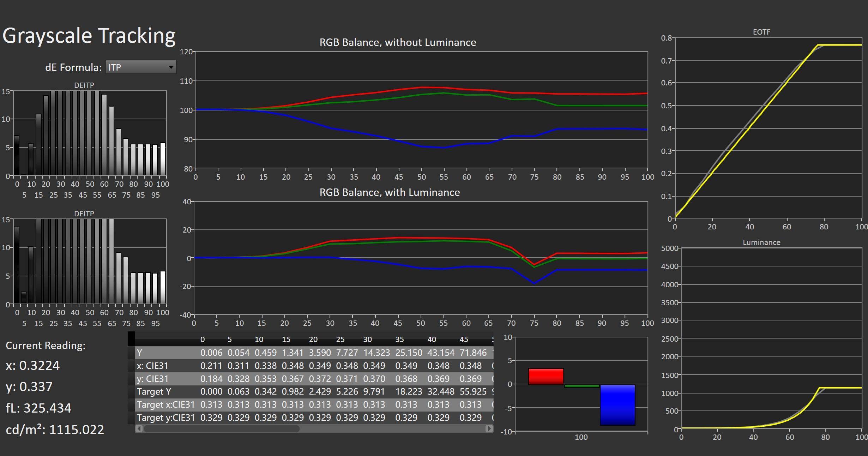Screen dimensions: 868x456
Task: Open the dE Formula ITP dropdown
Action: coord(140,67)
